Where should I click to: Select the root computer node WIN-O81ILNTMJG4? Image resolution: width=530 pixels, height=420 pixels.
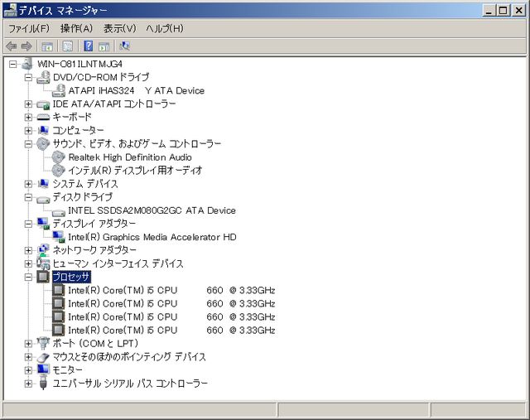(x=79, y=65)
